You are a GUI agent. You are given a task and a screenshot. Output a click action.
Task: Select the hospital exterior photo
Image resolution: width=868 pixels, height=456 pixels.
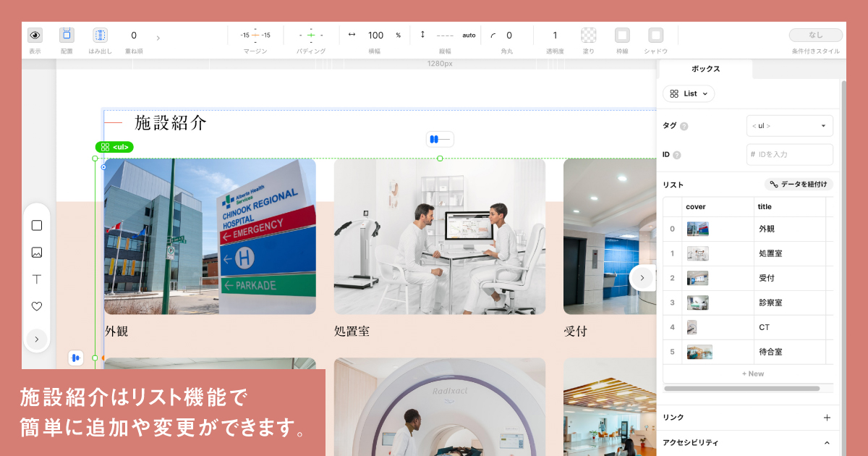[210, 237]
